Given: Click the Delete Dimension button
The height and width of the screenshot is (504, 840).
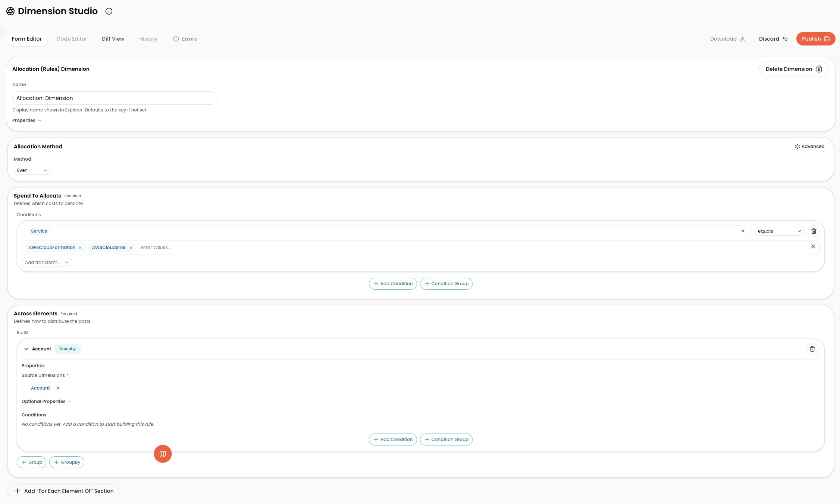Looking at the screenshot, I should tap(794, 69).
